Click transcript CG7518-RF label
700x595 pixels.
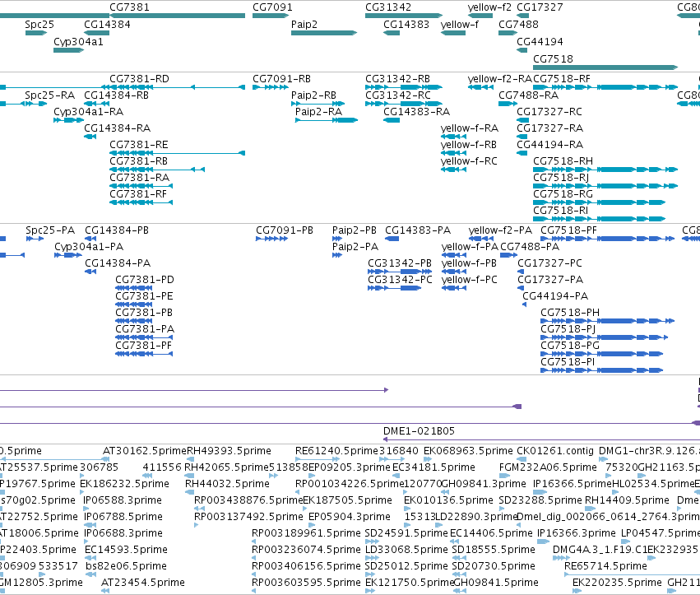pos(562,79)
